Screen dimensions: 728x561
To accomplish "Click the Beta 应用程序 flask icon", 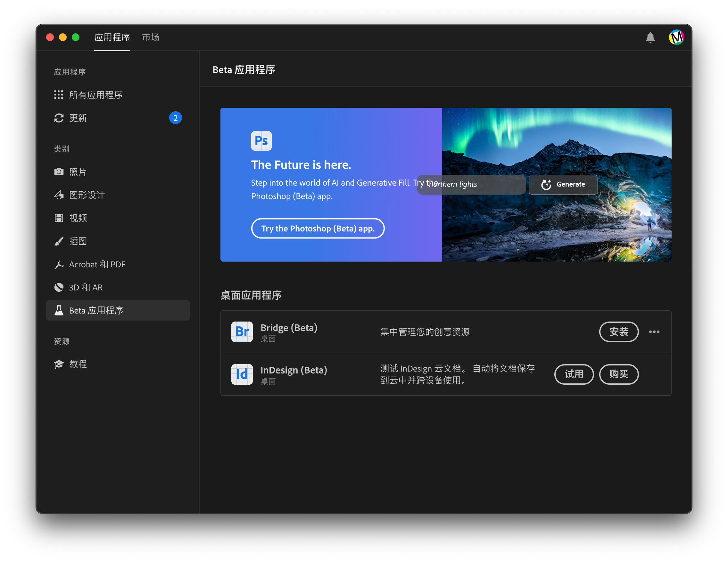I will [59, 310].
